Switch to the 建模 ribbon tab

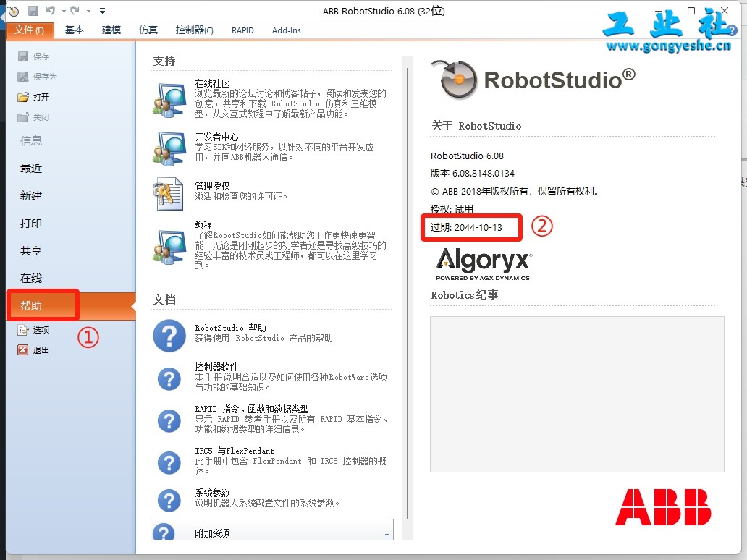coord(111,30)
